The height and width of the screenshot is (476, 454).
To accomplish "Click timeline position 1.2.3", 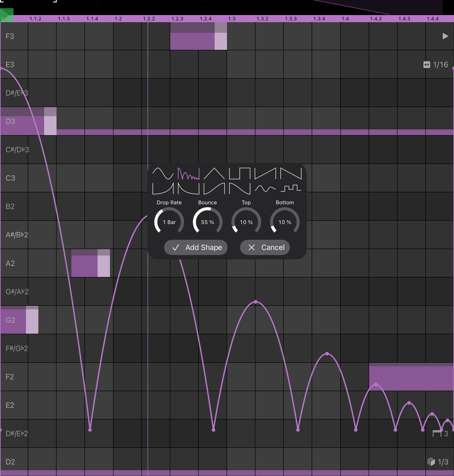I will (177, 19).
